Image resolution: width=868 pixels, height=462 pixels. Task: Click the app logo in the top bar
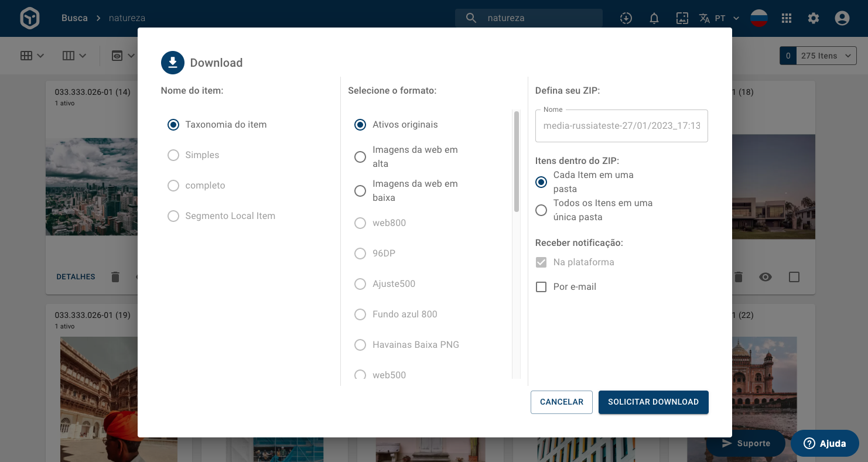point(30,18)
